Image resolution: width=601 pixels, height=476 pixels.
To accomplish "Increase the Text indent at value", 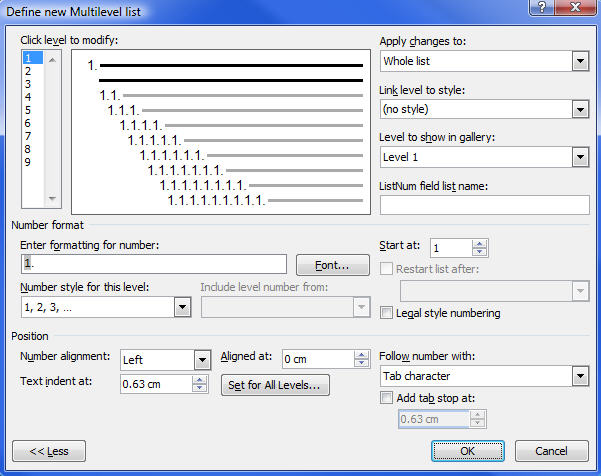I will click(199, 380).
